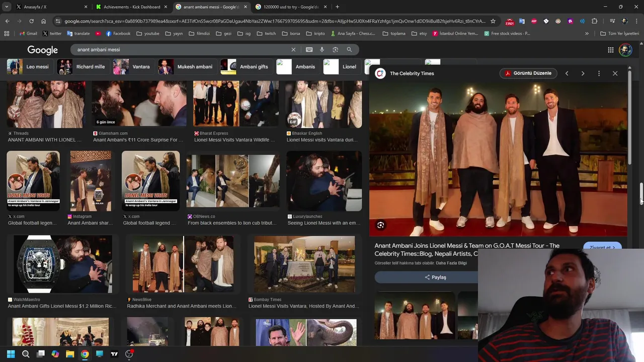
Task: Open the Chrome three-dot menu
Action: point(636,21)
